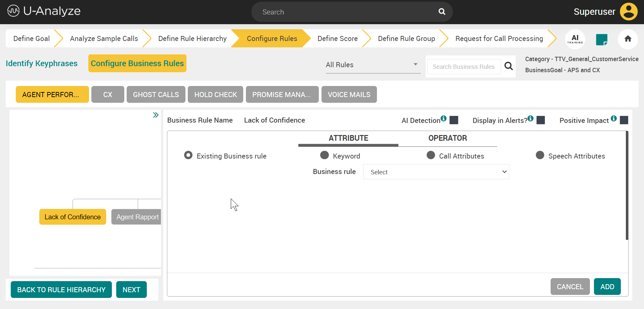Open the Business rule Select dropdown

[436, 172]
